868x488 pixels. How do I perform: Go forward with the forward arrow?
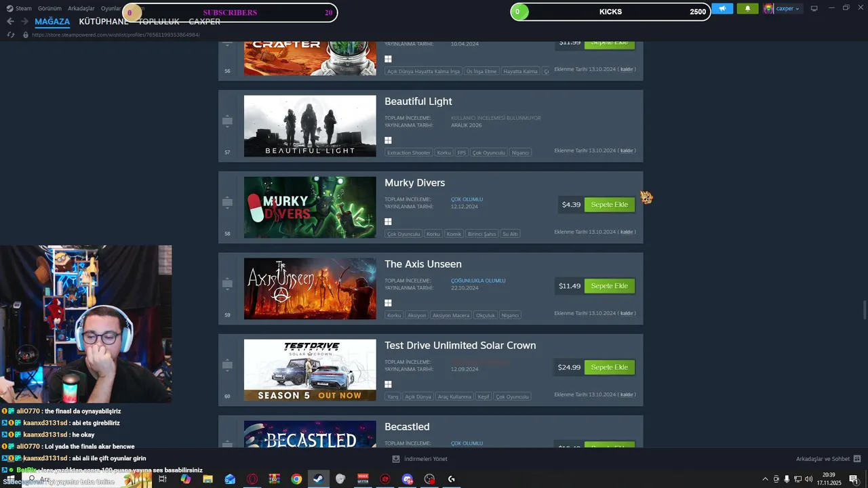[24, 22]
